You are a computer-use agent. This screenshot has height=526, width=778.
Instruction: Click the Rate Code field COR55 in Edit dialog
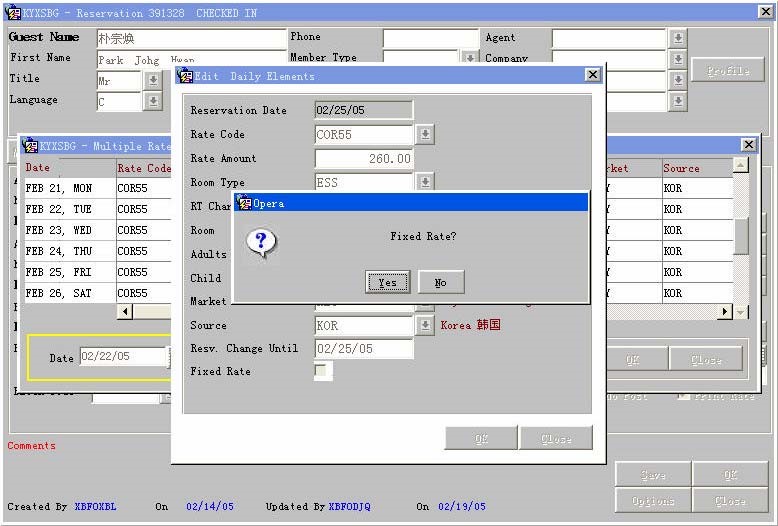(364, 134)
